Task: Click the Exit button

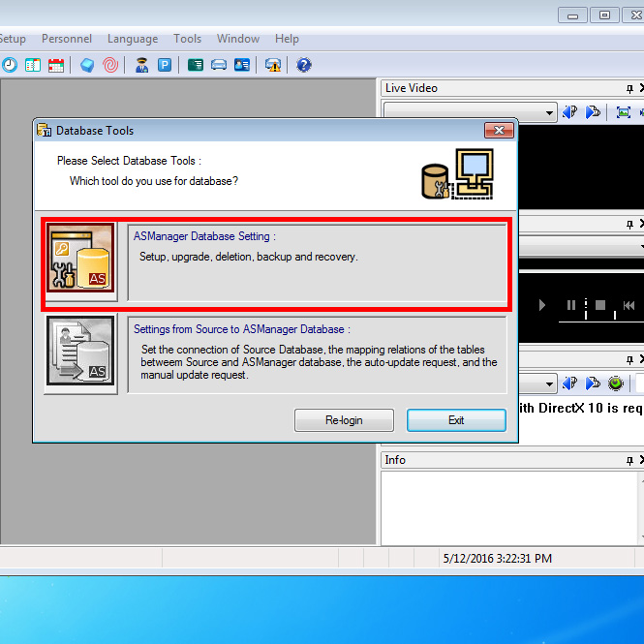Action: click(x=456, y=420)
